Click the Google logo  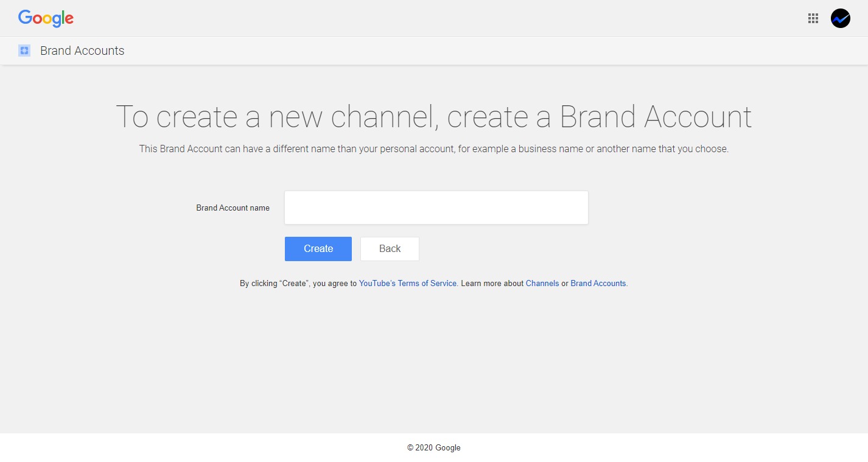[46, 18]
